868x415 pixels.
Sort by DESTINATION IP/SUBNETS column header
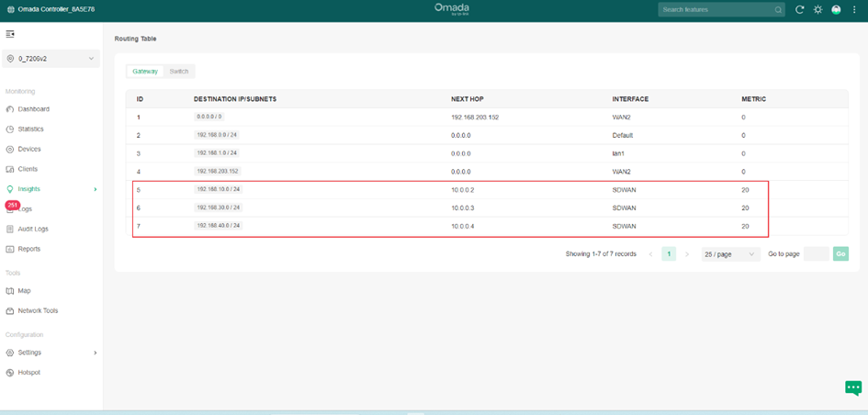[x=235, y=99]
